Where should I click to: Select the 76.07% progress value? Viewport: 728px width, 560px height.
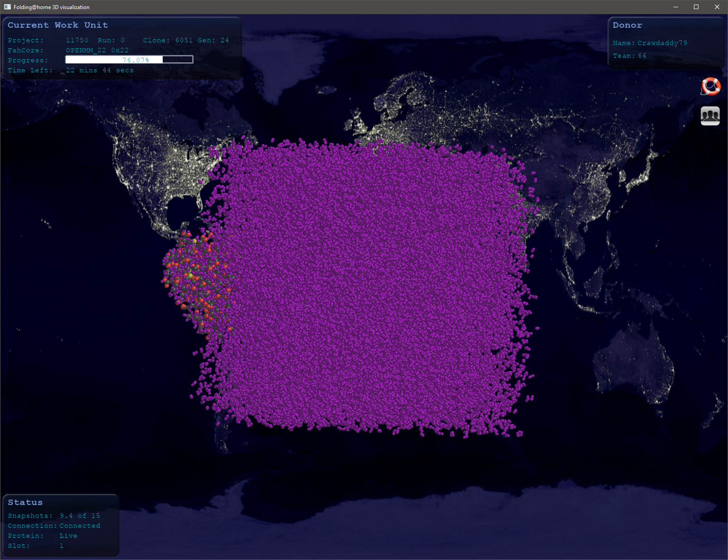(x=135, y=60)
